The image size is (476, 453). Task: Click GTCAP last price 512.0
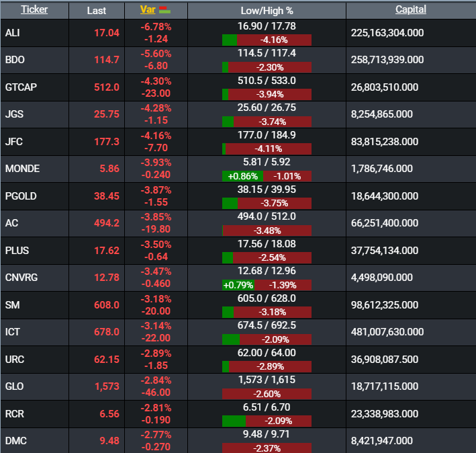click(x=107, y=87)
